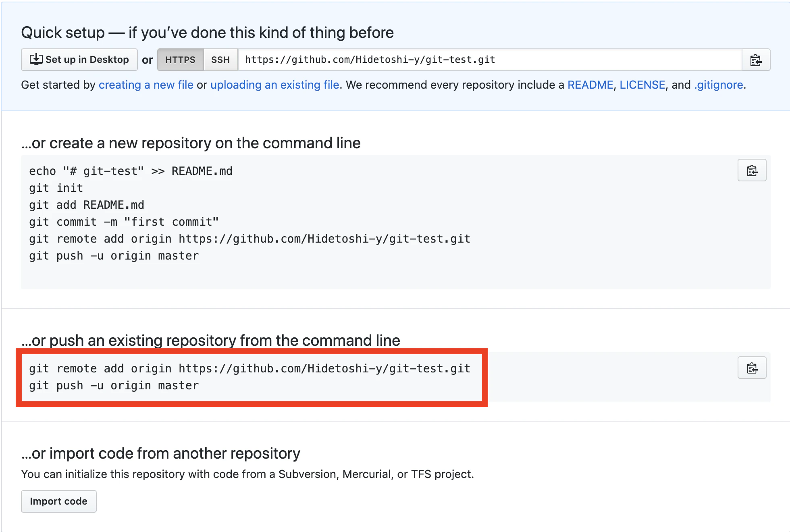Switch the clone URL to SSH
The height and width of the screenshot is (532, 790).
(220, 60)
